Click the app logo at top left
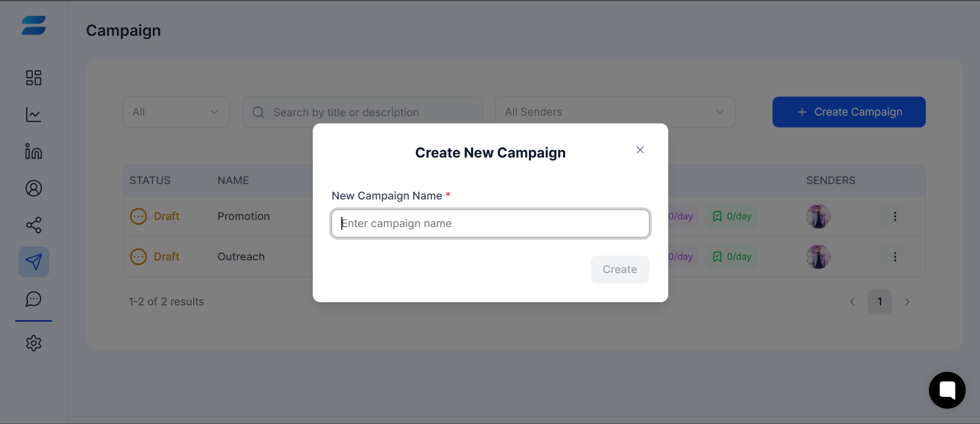The image size is (980, 424). [34, 26]
